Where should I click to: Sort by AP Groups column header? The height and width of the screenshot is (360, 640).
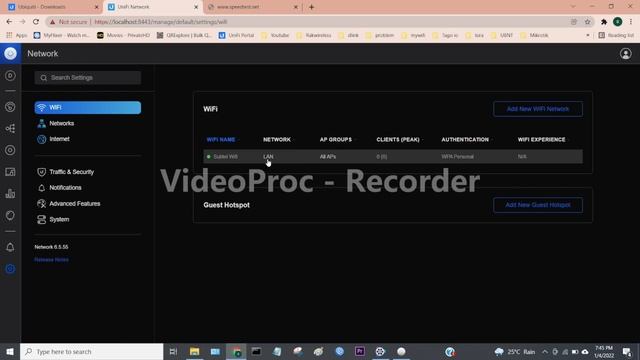pyautogui.click(x=336, y=140)
